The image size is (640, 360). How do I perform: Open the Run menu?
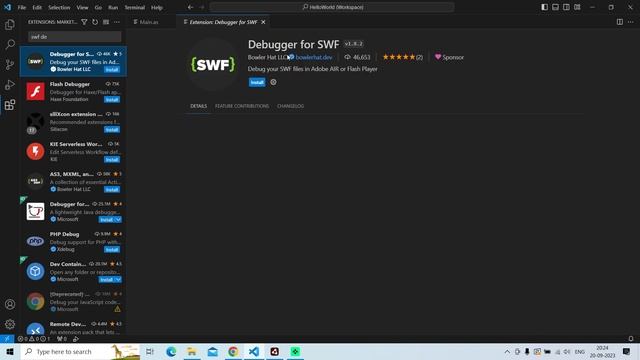coord(113,7)
